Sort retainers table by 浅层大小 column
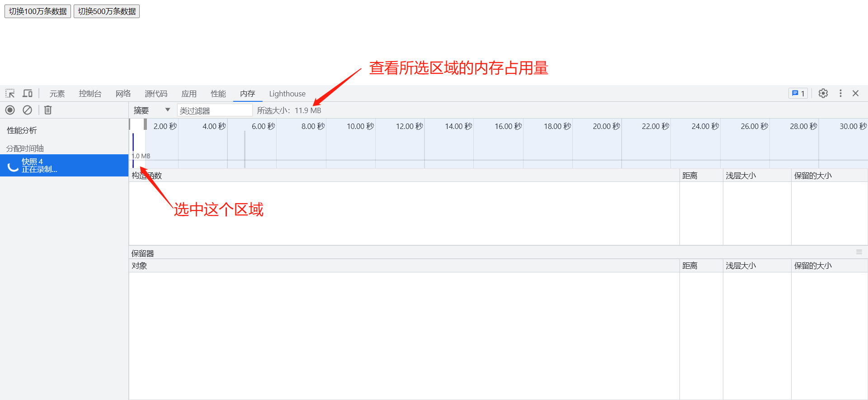Image resolution: width=868 pixels, height=400 pixels. [757, 266]
